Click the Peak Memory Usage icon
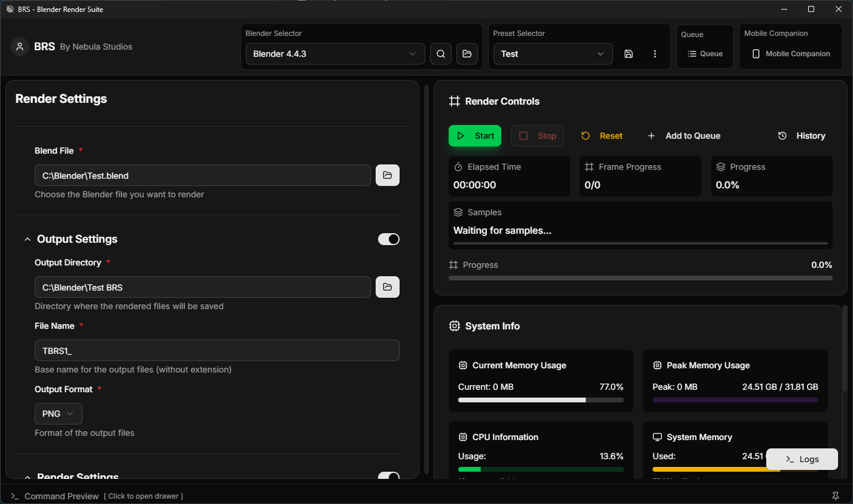853x504 pixels. tap(657, 365)
